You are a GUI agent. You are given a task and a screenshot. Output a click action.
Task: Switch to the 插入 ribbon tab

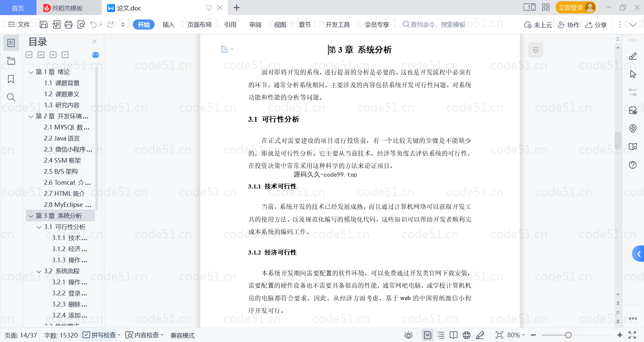click(x=168, y=24)
